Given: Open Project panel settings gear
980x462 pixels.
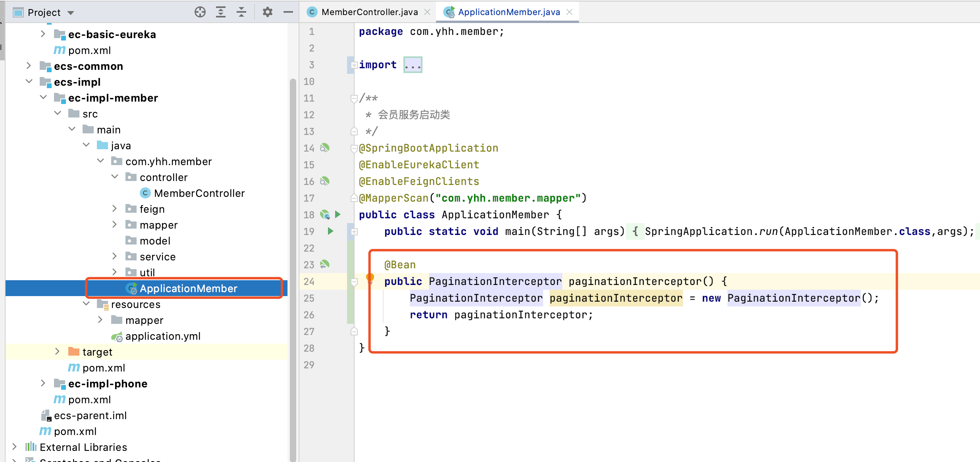Looking at the screenshot, I should (x=268, y=12).
